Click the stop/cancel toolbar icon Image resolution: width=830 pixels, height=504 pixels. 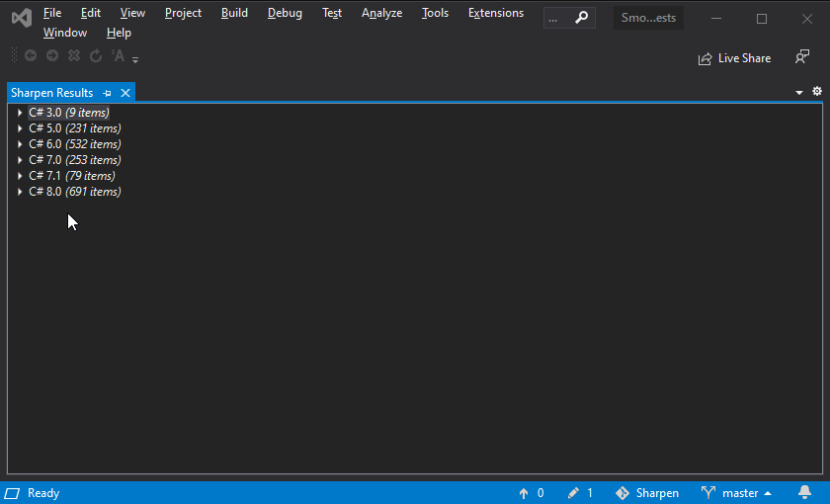tap(74, 55)
